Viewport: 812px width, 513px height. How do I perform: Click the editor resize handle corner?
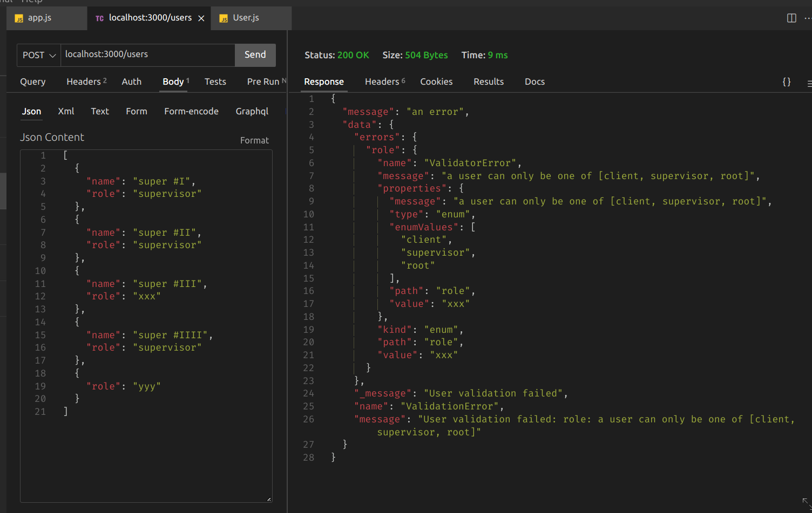pyautogui.click(x=269, y=499)
